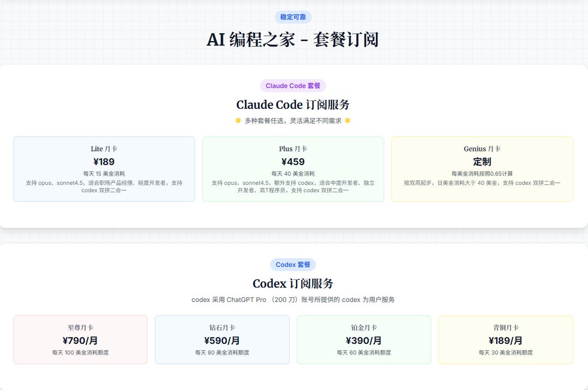The image size is (588, 390).
Task: Select the 青铜月卡 card
Action: tap(506, 340)
